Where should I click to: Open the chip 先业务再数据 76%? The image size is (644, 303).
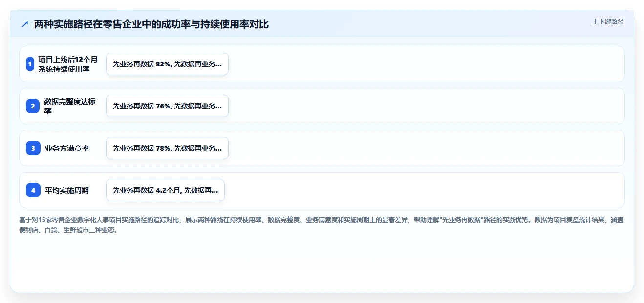tap(167, 106)
